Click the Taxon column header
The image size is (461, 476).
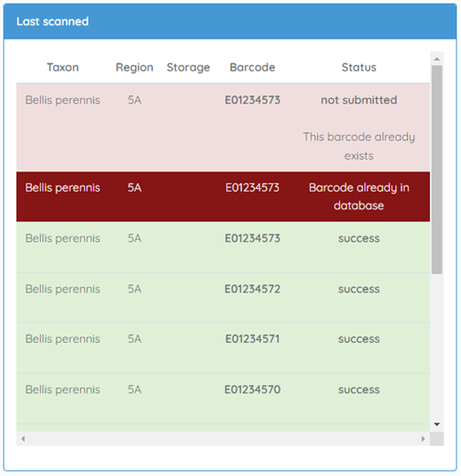point(62,67)
